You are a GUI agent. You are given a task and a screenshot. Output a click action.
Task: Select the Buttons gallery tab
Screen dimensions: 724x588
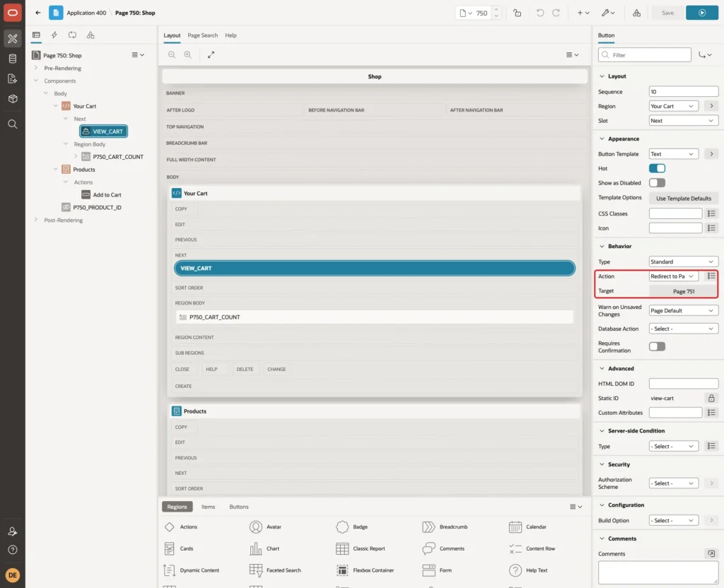(x=239, y=507)
